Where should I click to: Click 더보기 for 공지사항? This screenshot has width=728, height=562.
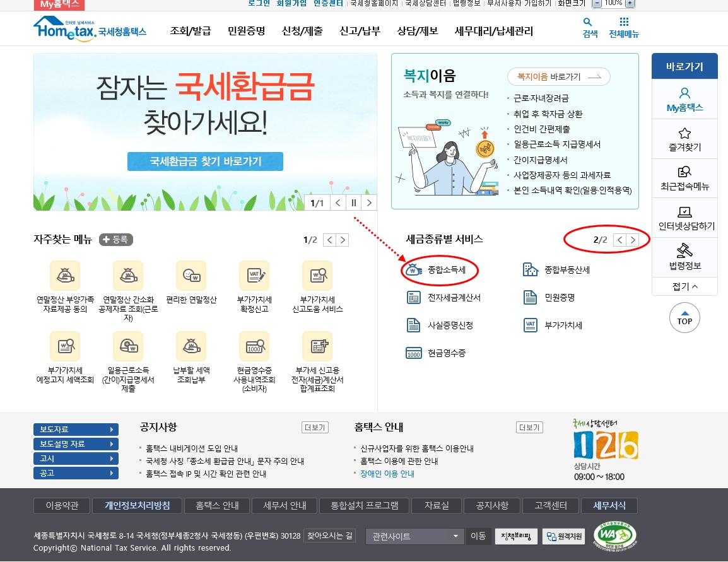point(315,428)
